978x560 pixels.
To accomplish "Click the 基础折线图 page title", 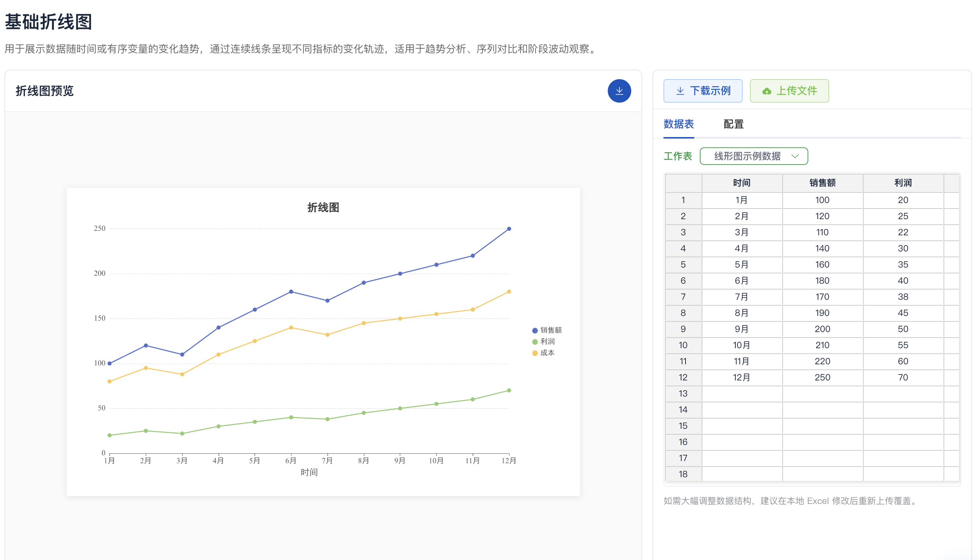I will [x=48, y=22].
